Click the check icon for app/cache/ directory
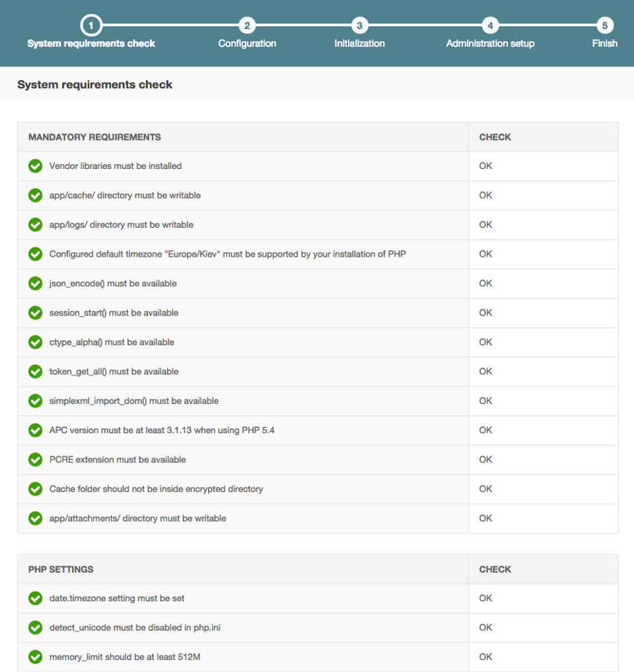634x672 pixels. tap(36, 195)
